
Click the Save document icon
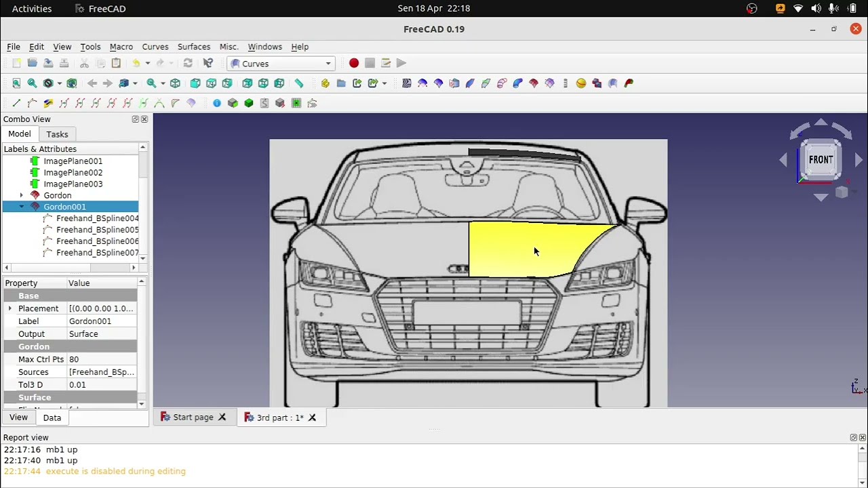(x=48, y=63)
